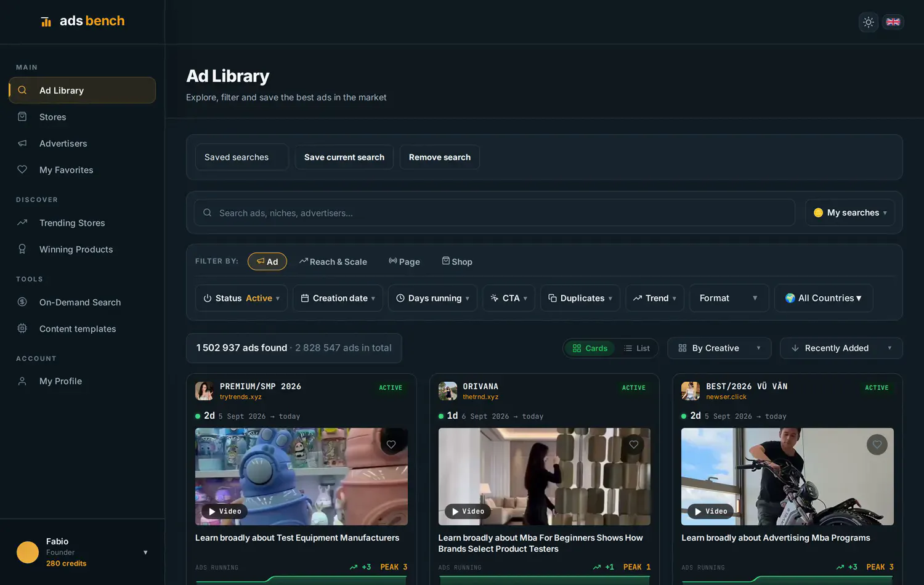The image size is (924, 585).
Task: Open the Creation date filter
Action: 338,298
